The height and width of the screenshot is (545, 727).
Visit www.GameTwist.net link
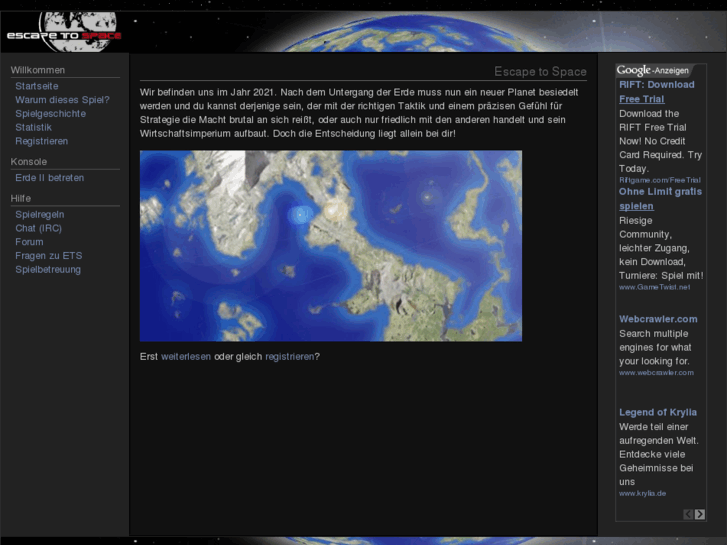(x=654, y=287)
